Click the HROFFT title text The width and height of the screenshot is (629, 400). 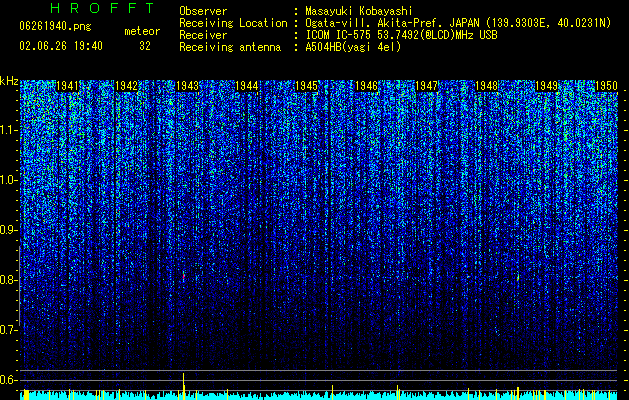[103, 8]
